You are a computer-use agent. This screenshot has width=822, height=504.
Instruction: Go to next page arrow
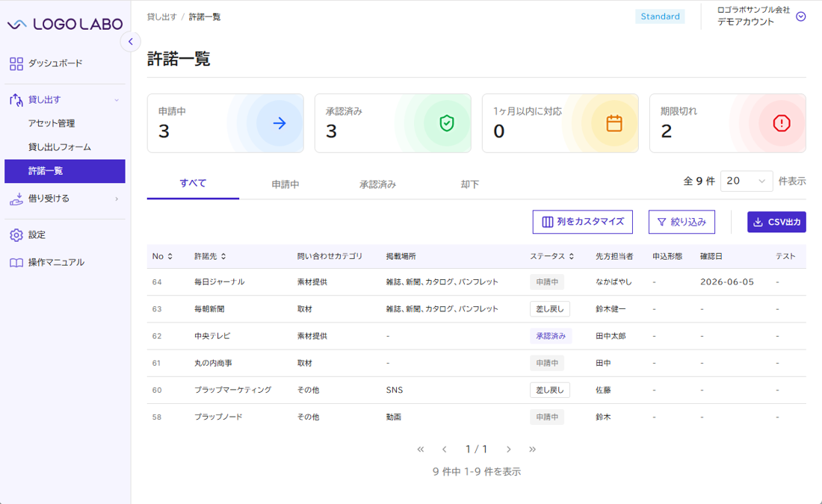coord(508,449)
